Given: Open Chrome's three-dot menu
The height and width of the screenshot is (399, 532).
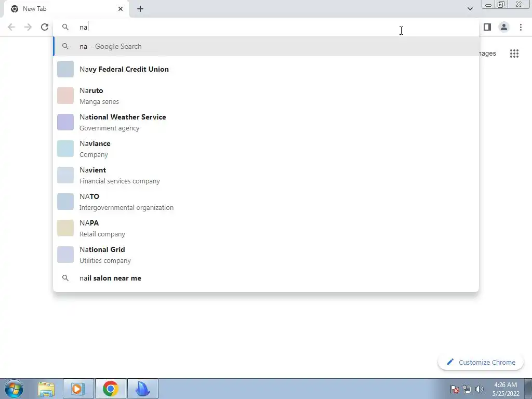Looking at the screenshot, I should pyautogui.click(x=521, y=27).
